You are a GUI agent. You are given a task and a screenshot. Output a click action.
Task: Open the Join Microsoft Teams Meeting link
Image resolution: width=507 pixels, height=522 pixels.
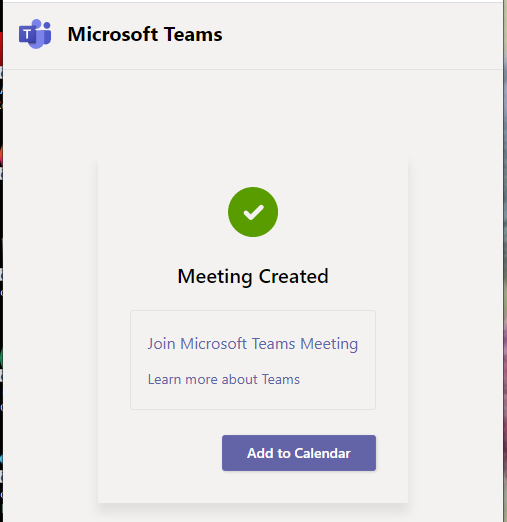(x=253, y=344)
